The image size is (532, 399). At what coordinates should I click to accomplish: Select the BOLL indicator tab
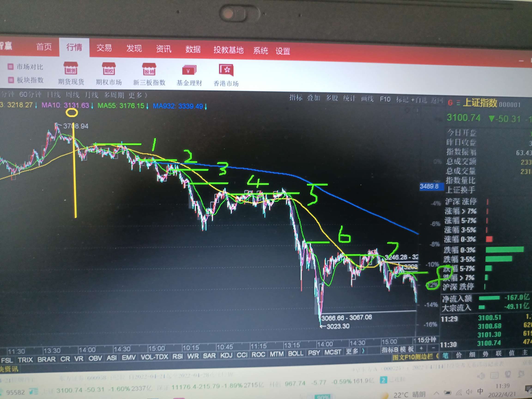coord(296,353)
